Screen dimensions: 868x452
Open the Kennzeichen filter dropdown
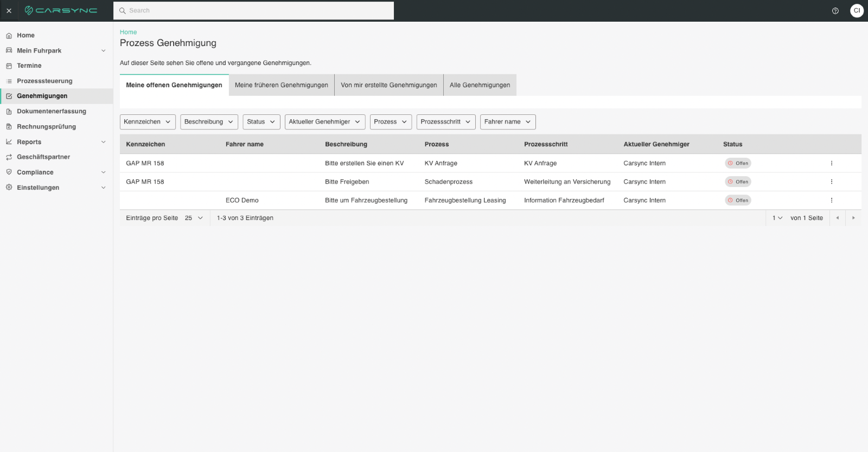pos(148,122)
